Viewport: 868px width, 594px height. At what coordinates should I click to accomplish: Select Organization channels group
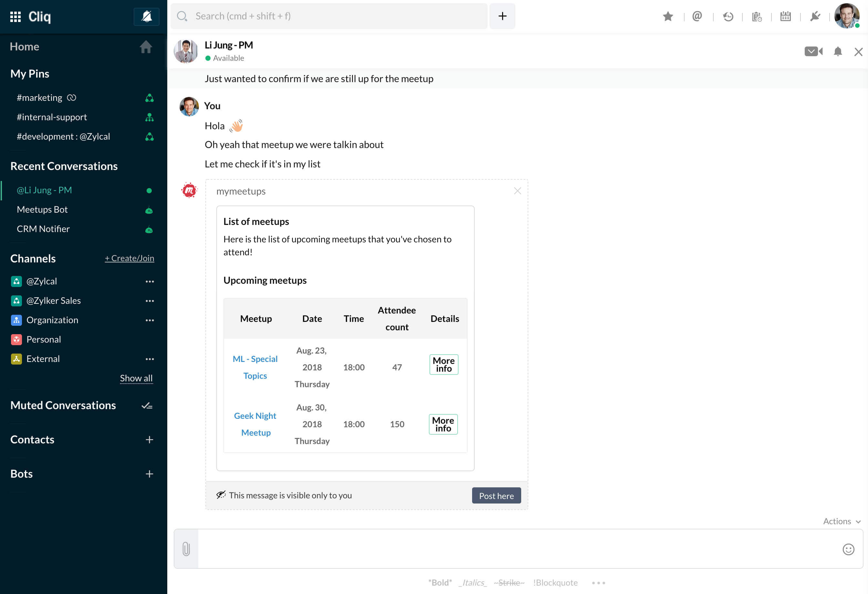pyautogui.click(x=52, y=320)
